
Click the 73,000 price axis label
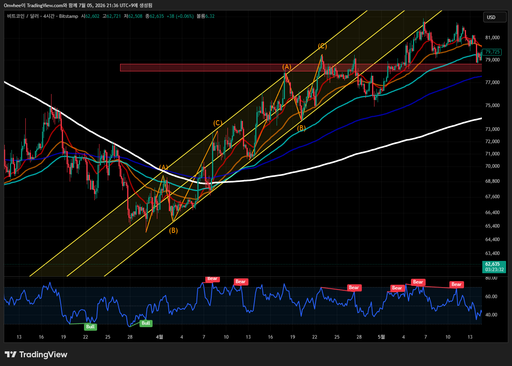pyautogui.click(x=492, y=129)
